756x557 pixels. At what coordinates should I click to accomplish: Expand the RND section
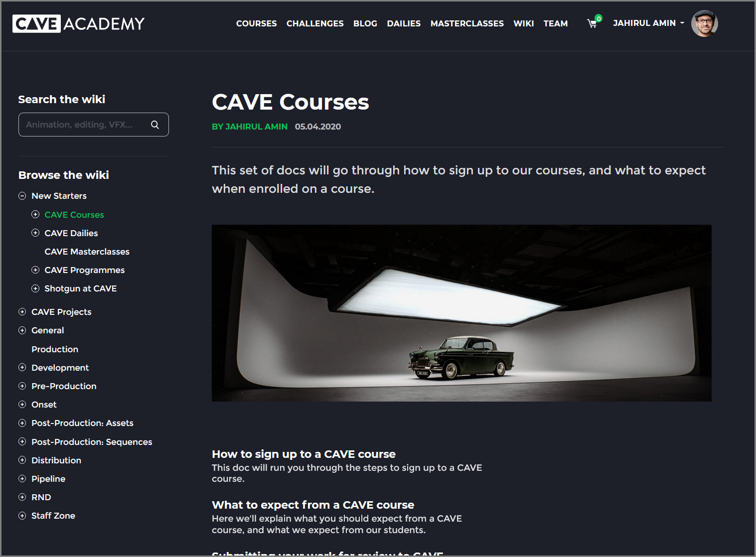click(x=22, y=497)
